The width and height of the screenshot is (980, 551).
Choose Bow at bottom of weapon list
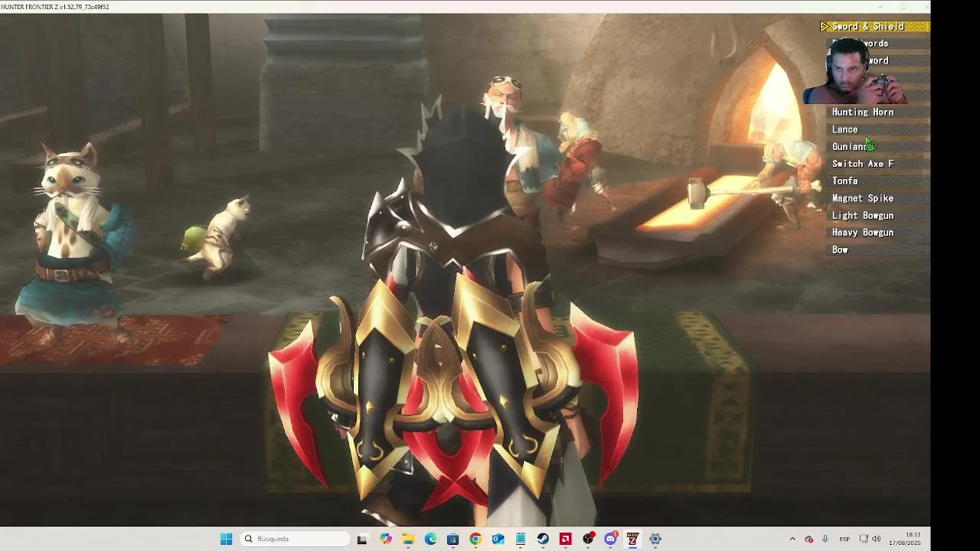coord(879,250)
